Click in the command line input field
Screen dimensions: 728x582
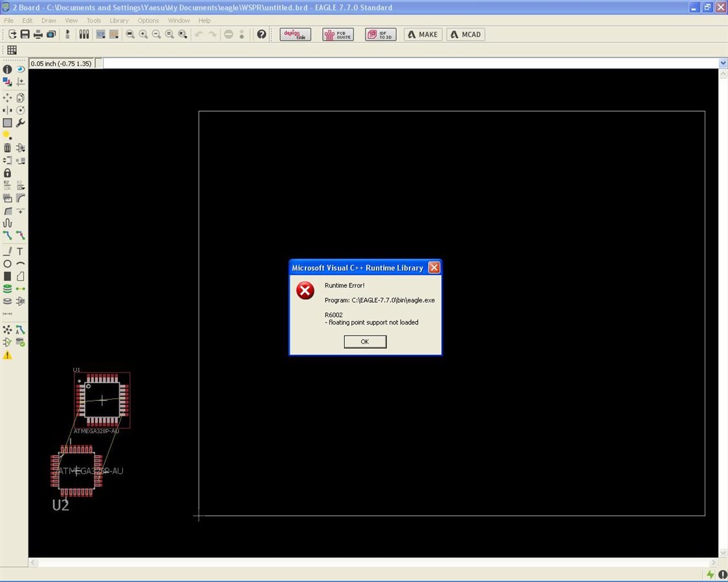(408, 63)
